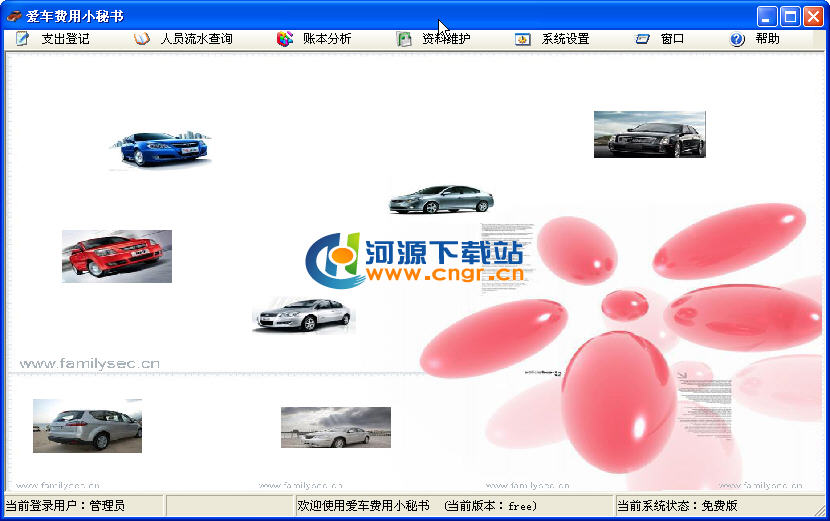Select the red car thumbnail
830x521 pixels.
pyautogui.click(x=117, y=256)
